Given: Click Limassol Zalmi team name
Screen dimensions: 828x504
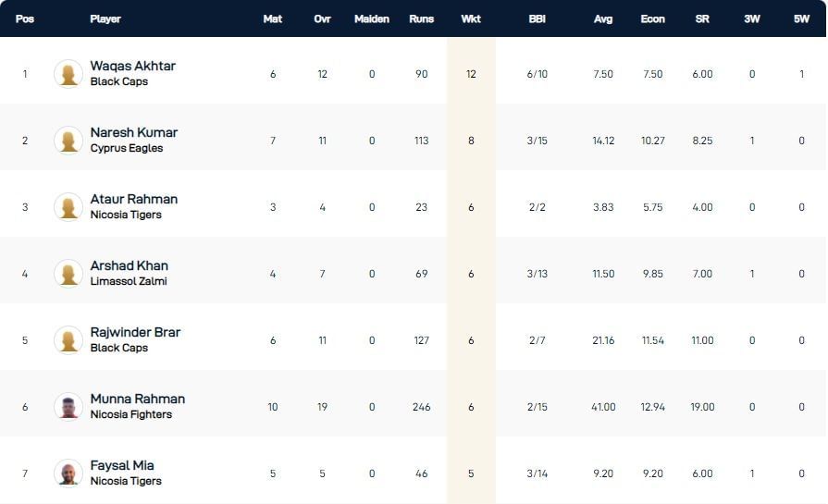Looking at the screenshot, I should [x=129, y=281].
